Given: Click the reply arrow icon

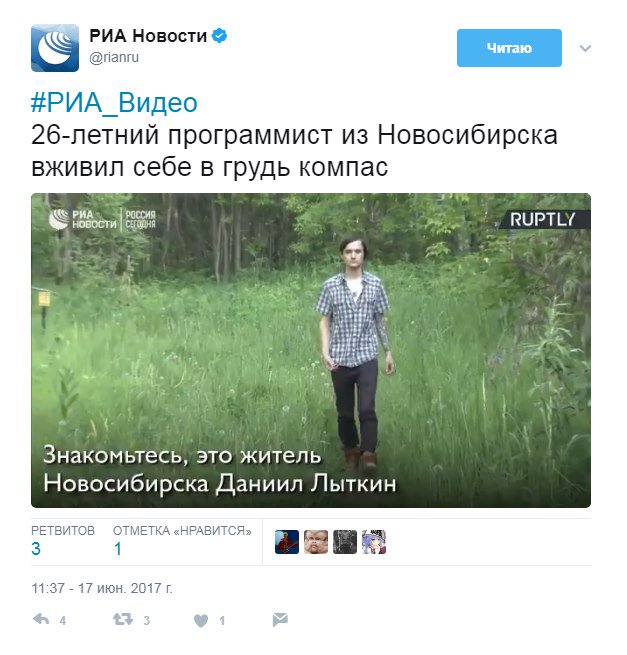Looking at the screenshot, I should [x=41, y=619].
